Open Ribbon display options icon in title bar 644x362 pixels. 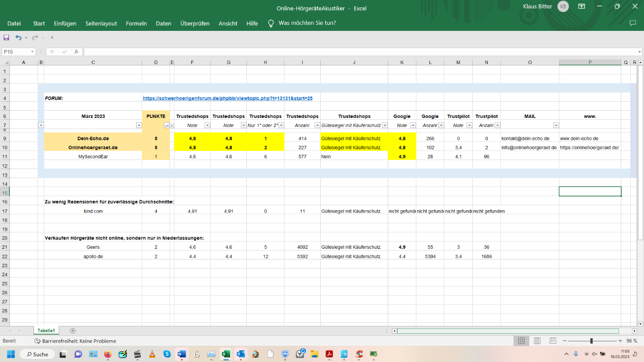tap(581, 6)
